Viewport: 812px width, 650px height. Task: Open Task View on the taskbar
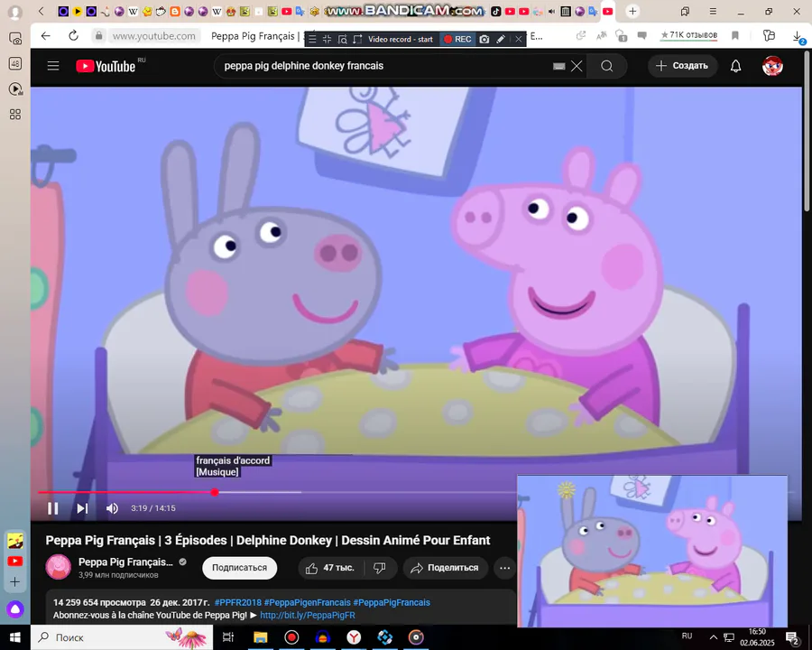(x=228, y=637)
